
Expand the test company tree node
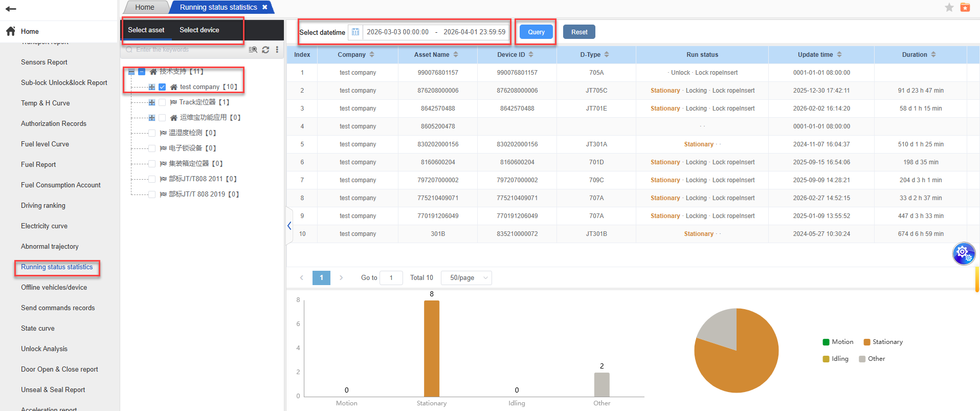tap(152, 87)
